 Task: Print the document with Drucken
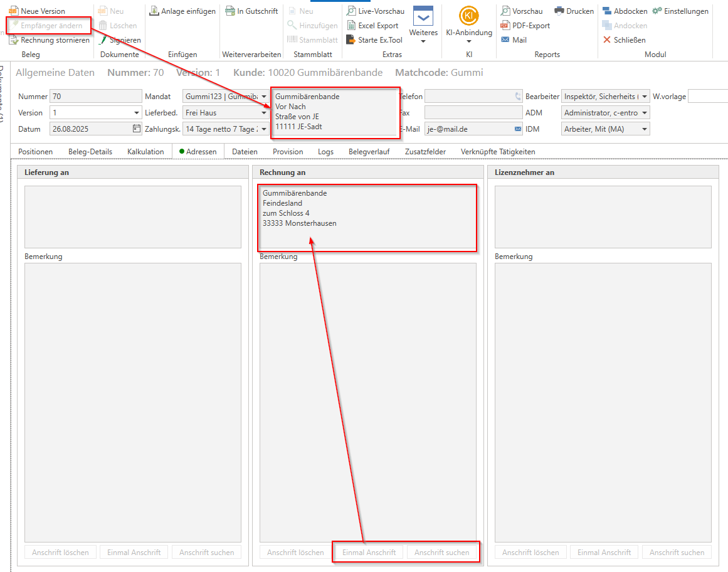pos(574,11)
